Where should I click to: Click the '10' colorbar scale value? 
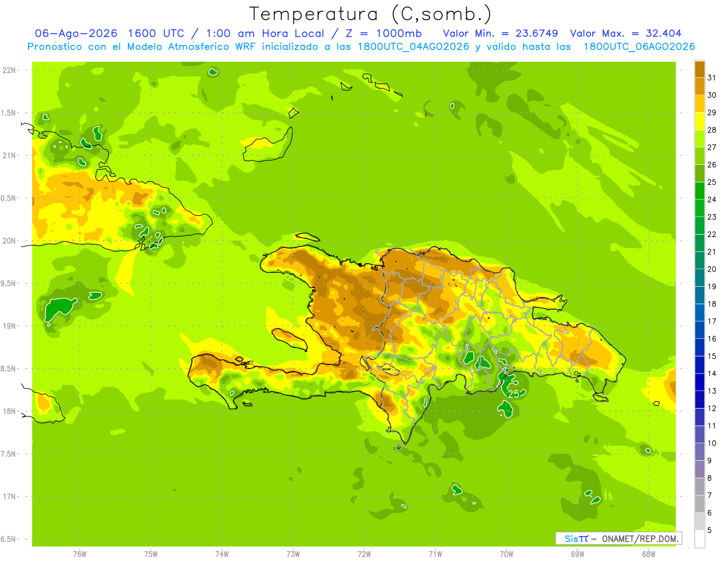[x=712, y=443]
